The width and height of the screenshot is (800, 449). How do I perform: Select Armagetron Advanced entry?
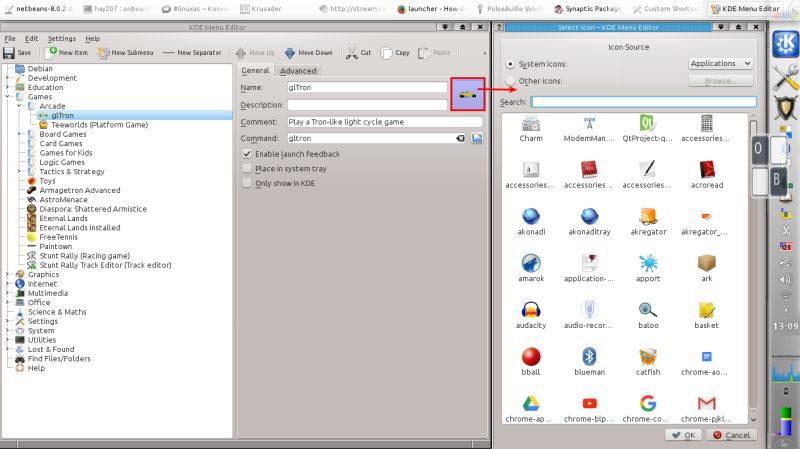point(80,190)
